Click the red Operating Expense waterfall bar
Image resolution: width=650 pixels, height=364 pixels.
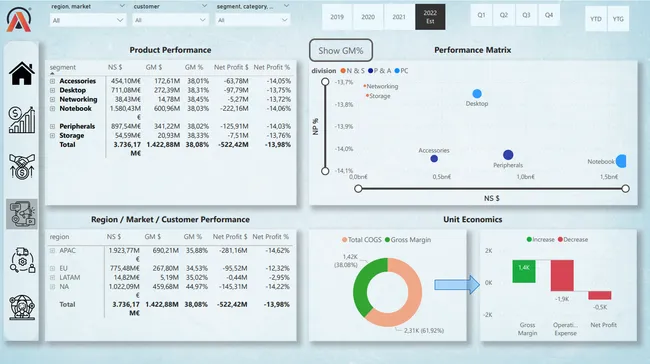pos(562,276)
